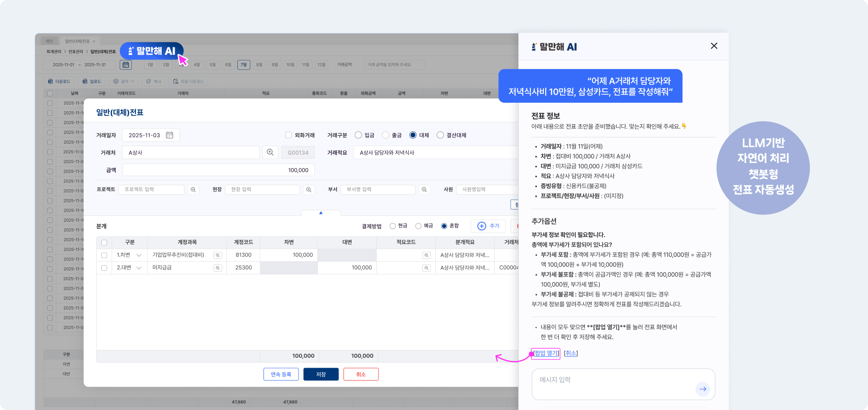Screen dimensions: 868x410
Task: Select the 7월 month filter
Action: (x=244, y=65)
